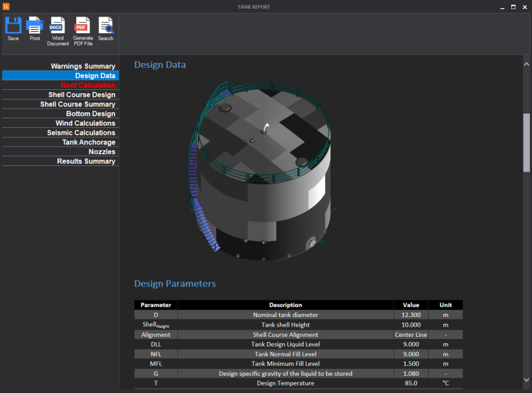Click 'Design Temperature' description cell
The image size is (532, 393).
[285, 383]
